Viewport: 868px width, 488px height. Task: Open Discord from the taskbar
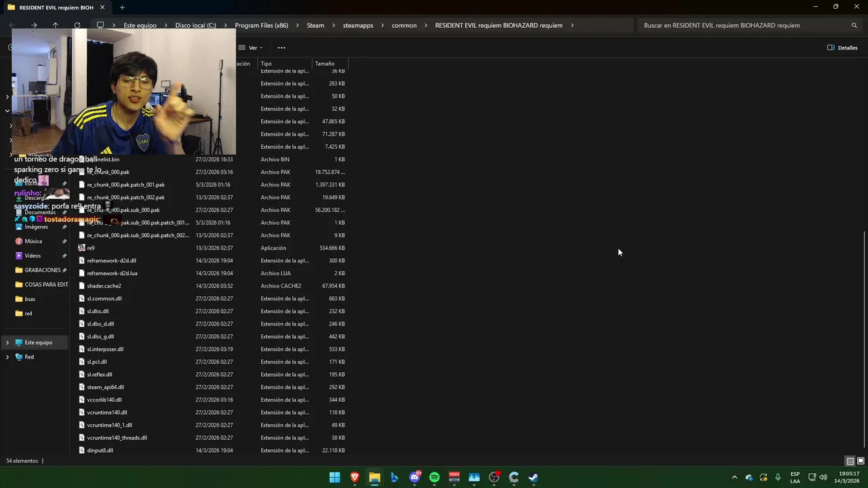414,477
